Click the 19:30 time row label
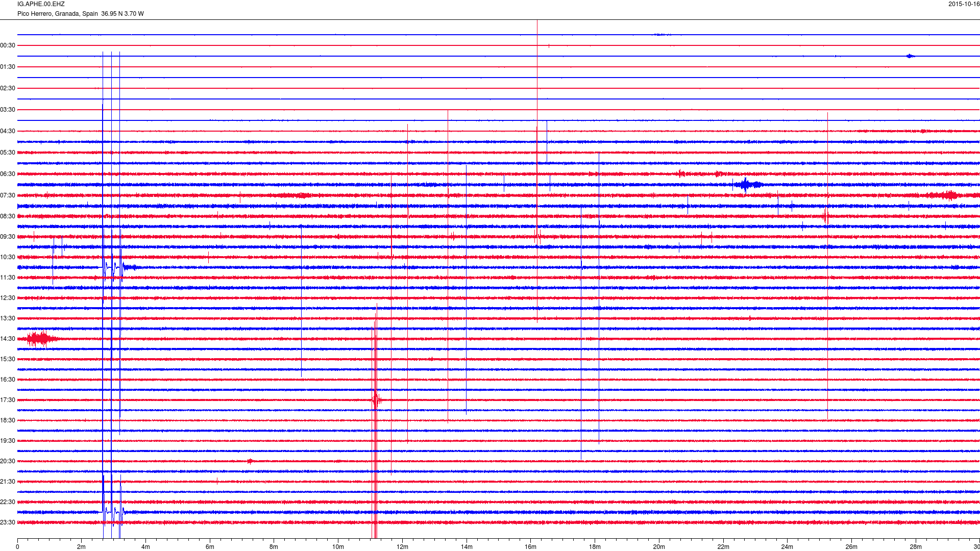 pos(8,441)
